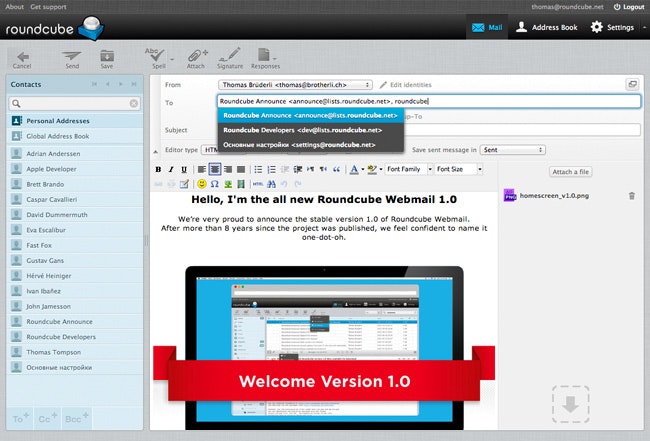Viewport: 650px width, 441px height.
Task: Open find and replace binoculars
Action: 272,184
